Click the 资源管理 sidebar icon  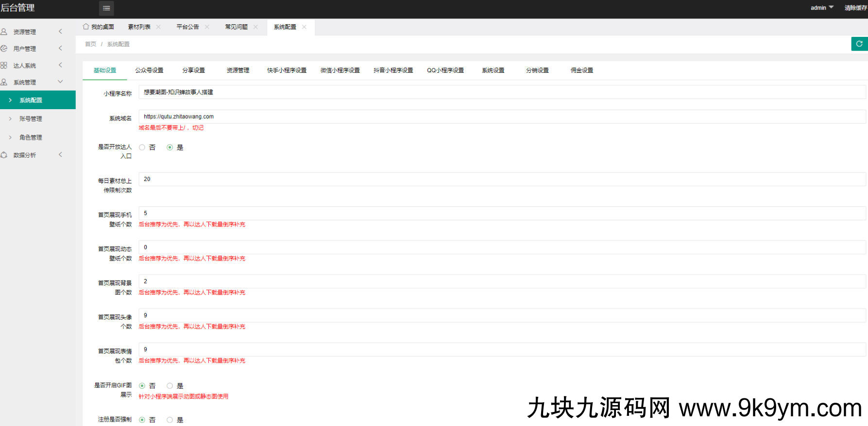click(4, 32)
